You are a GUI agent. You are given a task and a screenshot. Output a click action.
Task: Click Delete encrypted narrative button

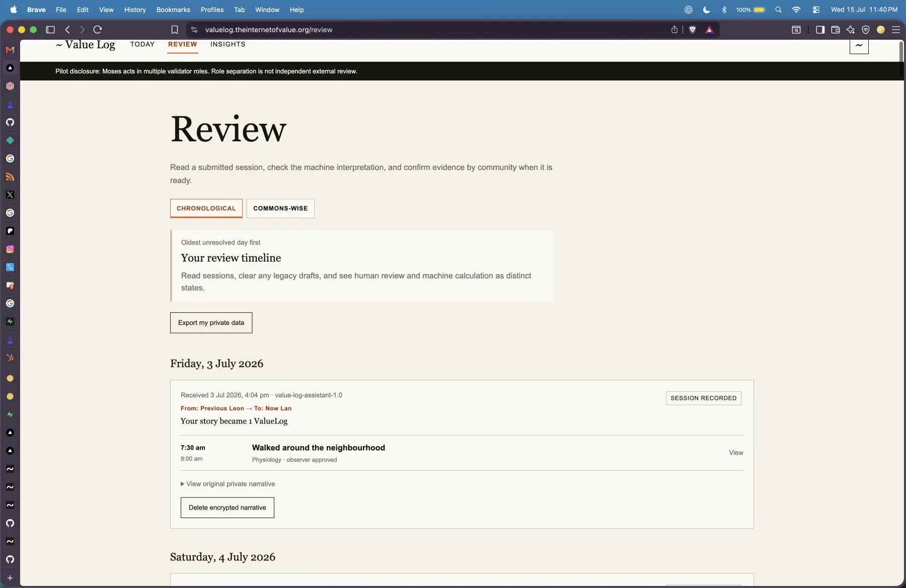pyautogui.click(x=228, y=508)
